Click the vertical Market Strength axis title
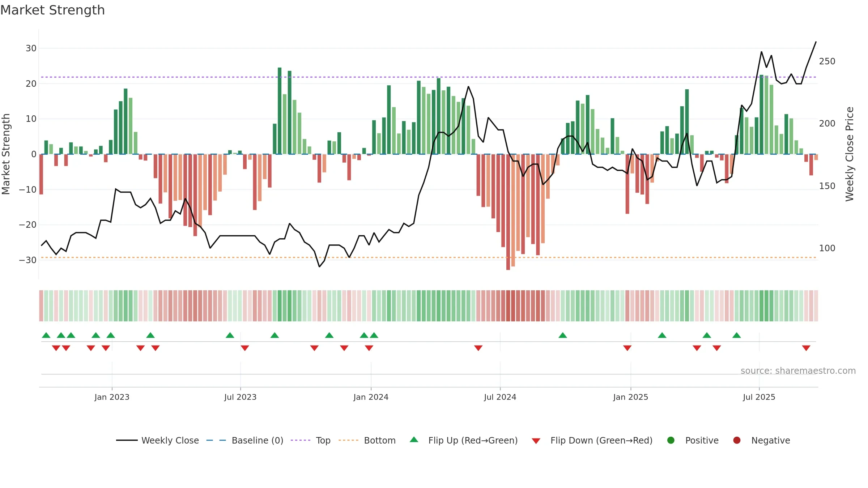The image size is (868, 488). 6,154
